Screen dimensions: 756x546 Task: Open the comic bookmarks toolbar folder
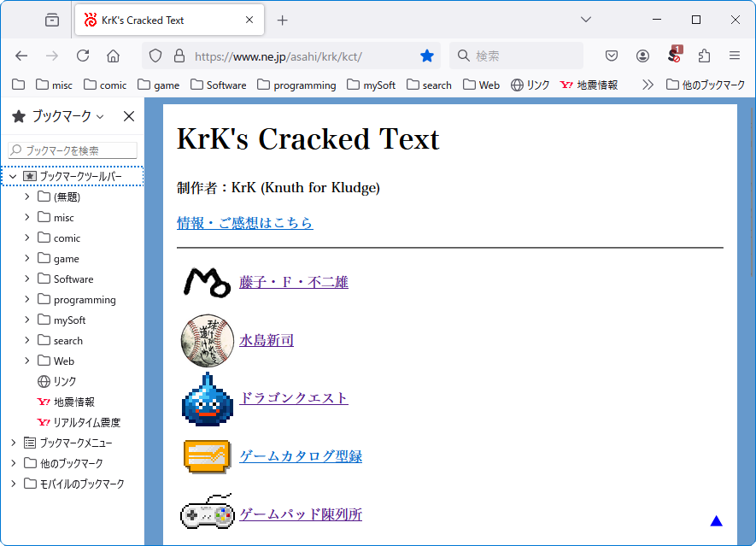pyautogui.click(x=104, y=85)
